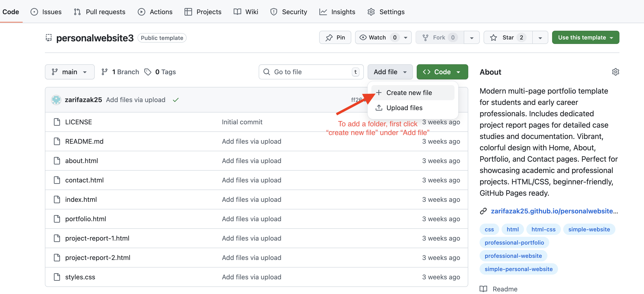Star the repository
This screenshot has width=644, height=294.
click(507, 37)
